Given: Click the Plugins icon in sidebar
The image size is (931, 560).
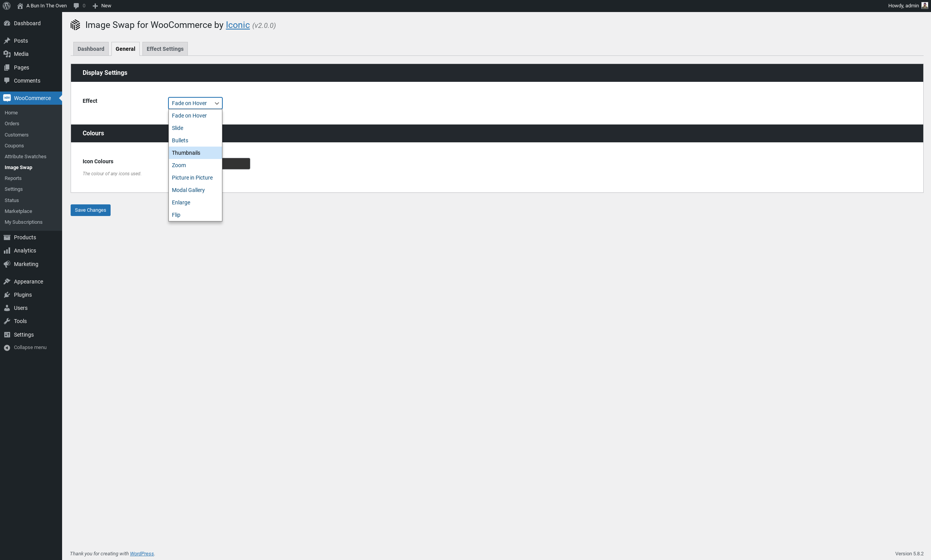Looking at the screenshot, I should (7, 295).
